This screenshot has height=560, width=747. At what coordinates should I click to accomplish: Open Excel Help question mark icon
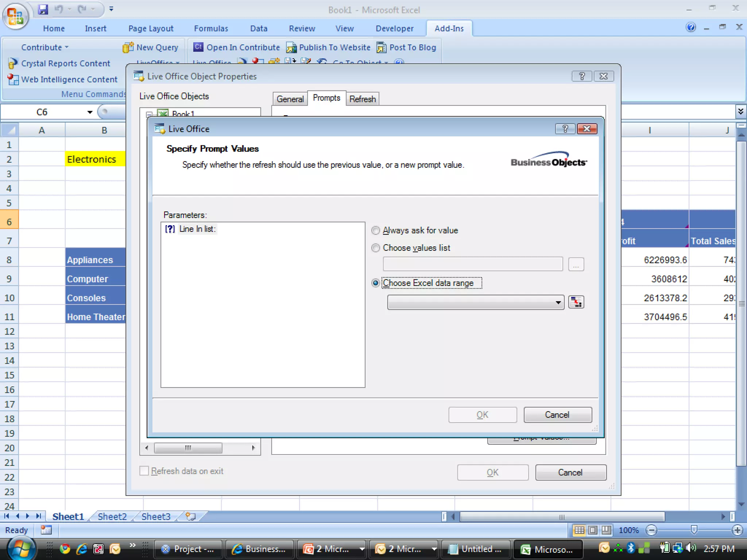point(691,27)
